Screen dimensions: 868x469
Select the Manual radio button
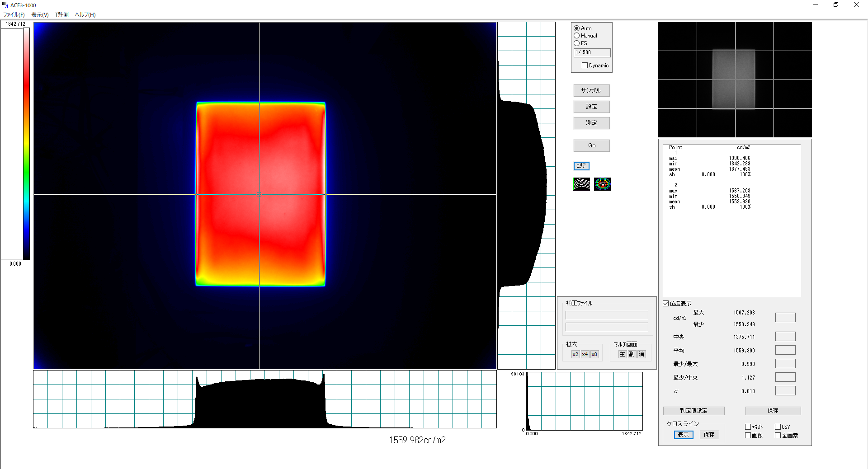577,36
